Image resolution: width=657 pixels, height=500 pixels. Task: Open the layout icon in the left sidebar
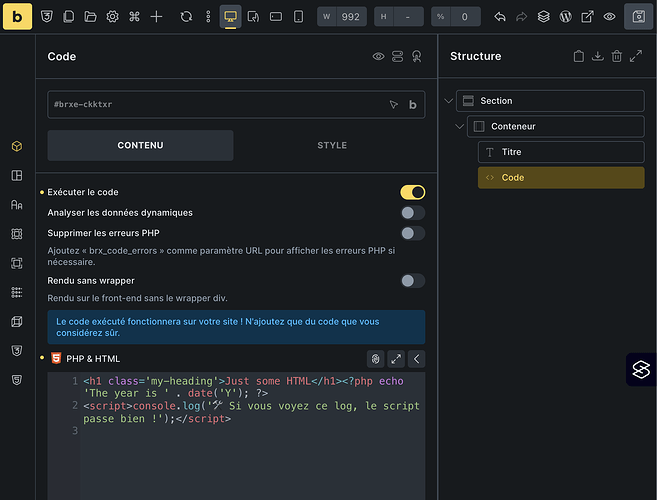[17, 176]
